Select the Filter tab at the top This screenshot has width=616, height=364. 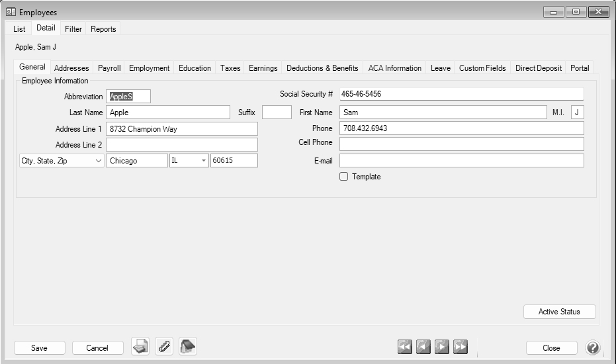pyautogui.click(x=73, y=29)
